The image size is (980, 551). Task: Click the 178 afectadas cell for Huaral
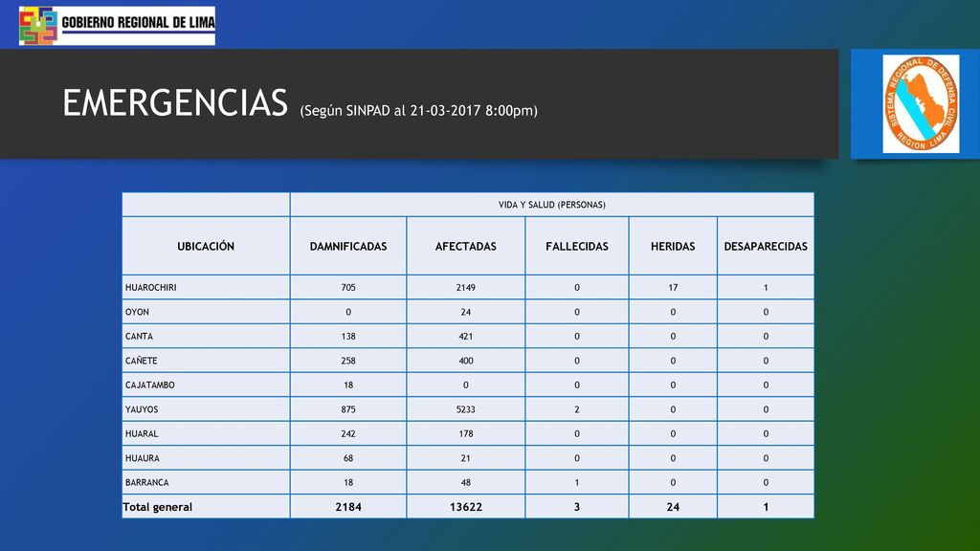466,433
